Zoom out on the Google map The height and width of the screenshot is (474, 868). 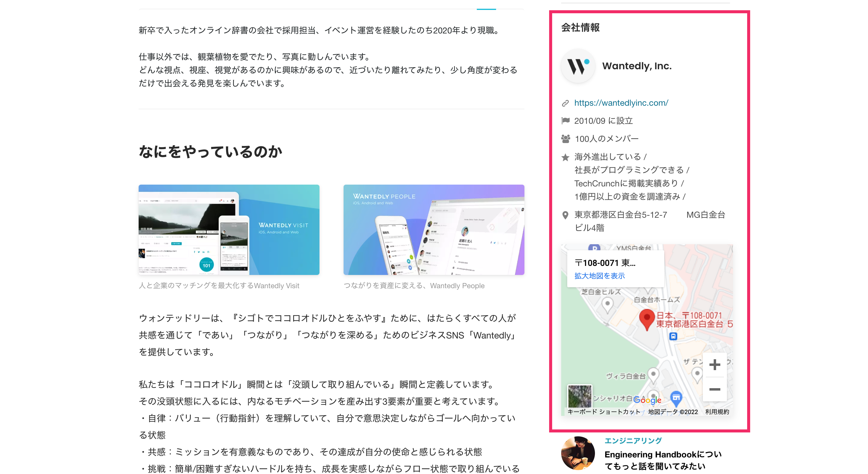[714, 389]
